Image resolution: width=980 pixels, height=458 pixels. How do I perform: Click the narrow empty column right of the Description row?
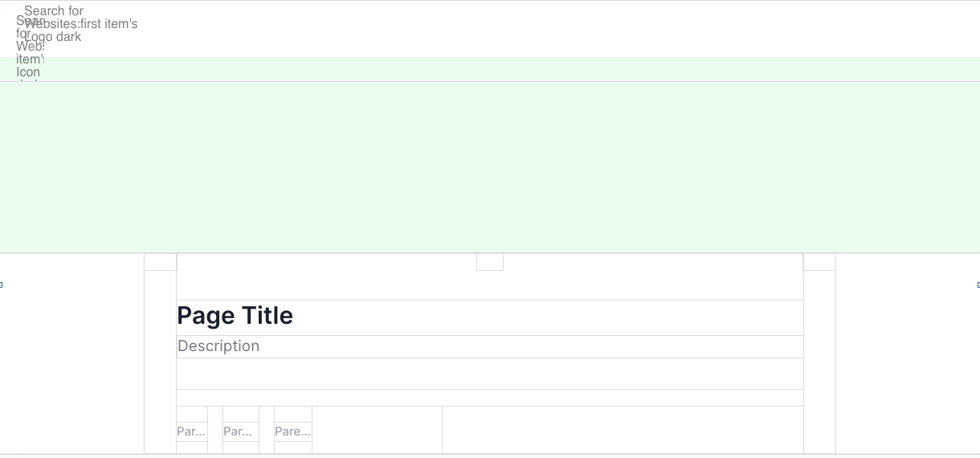coord(819,347)
